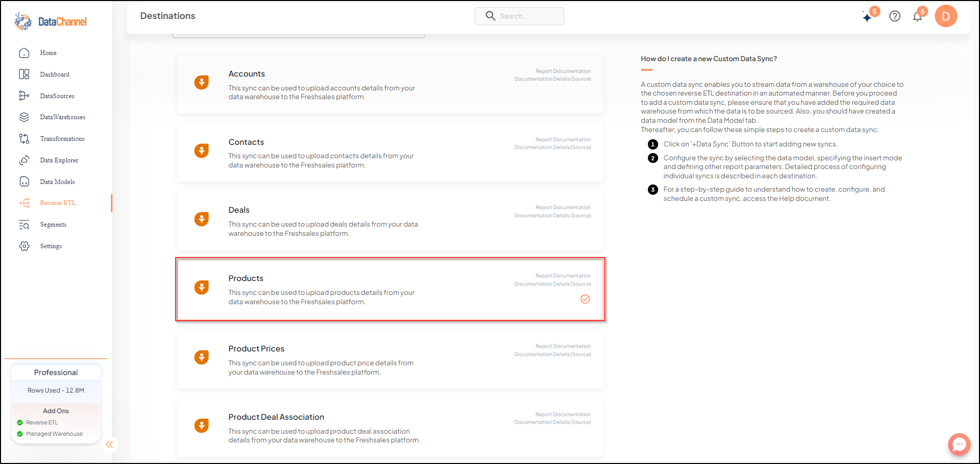Select the Product Deal Association sync title
This screenshot has width=980, height=464.
tap(277, 417)
